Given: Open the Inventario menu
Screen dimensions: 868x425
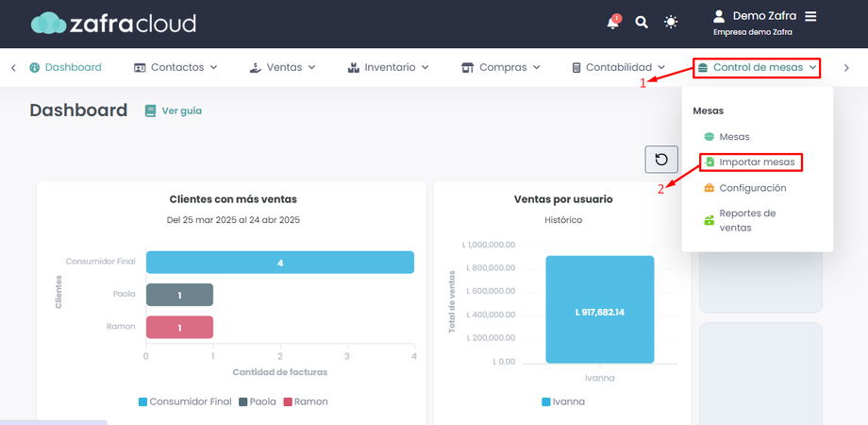Looking at the screenshot, I should coord(388,68).
